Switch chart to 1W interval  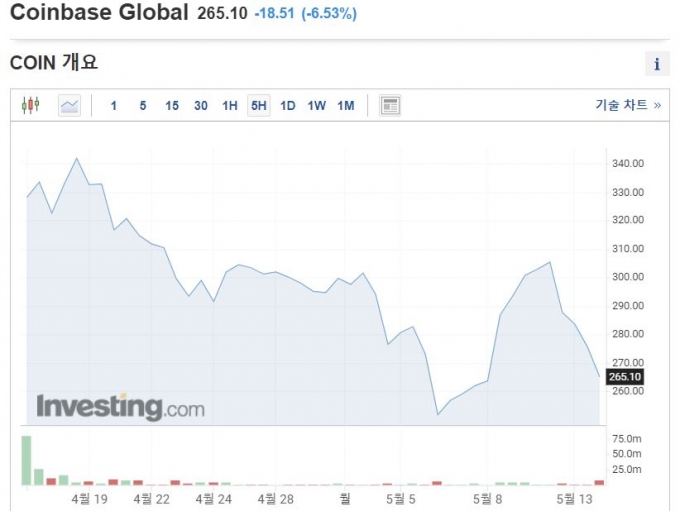tap(317, 105)
